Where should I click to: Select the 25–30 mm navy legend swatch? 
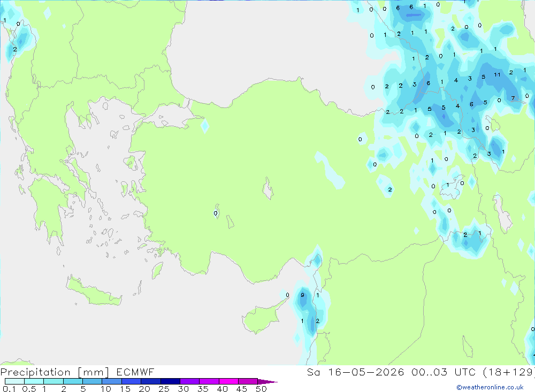170,381
